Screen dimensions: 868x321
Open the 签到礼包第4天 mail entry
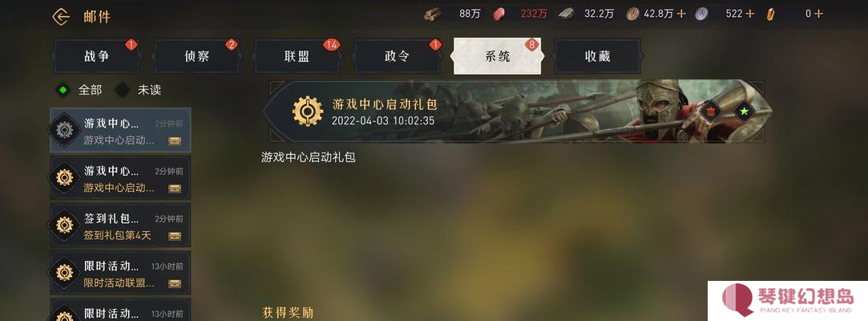(120, 225)
